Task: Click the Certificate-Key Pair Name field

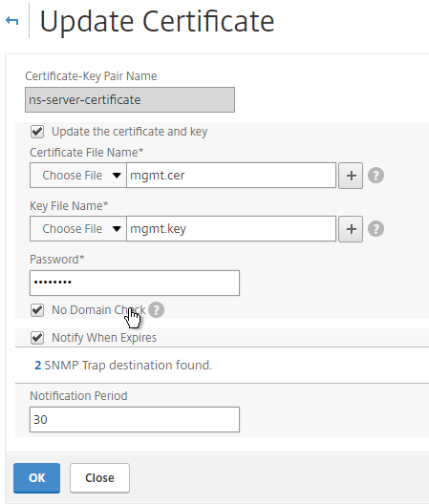Action: coord(130,99)
